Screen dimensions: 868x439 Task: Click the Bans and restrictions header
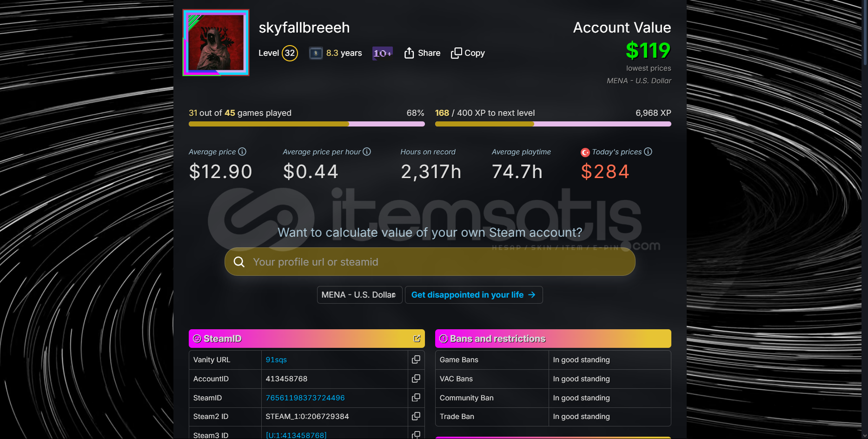point(553,339)
